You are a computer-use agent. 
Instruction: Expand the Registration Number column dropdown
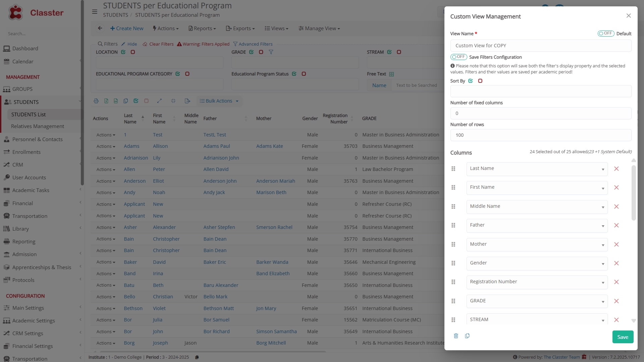[537, 282]
